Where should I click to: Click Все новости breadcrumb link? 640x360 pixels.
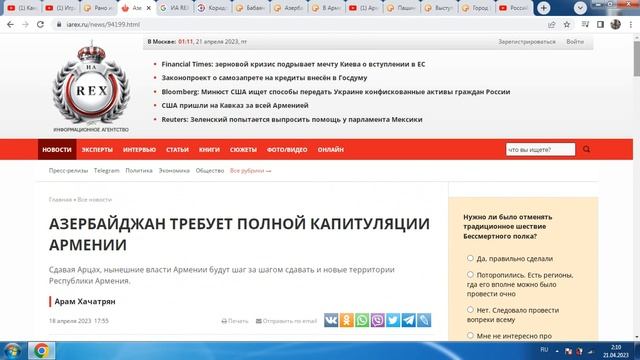tap(94, 200)
